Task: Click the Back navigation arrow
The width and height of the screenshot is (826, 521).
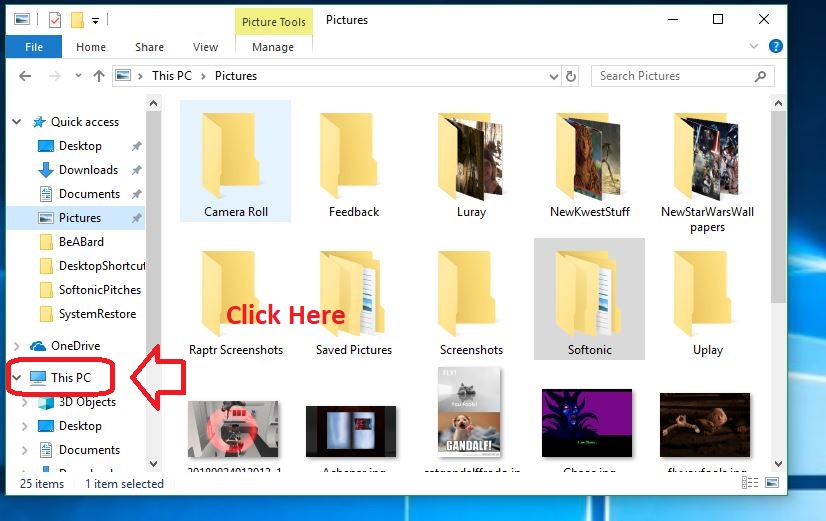Action: (24, 76)
